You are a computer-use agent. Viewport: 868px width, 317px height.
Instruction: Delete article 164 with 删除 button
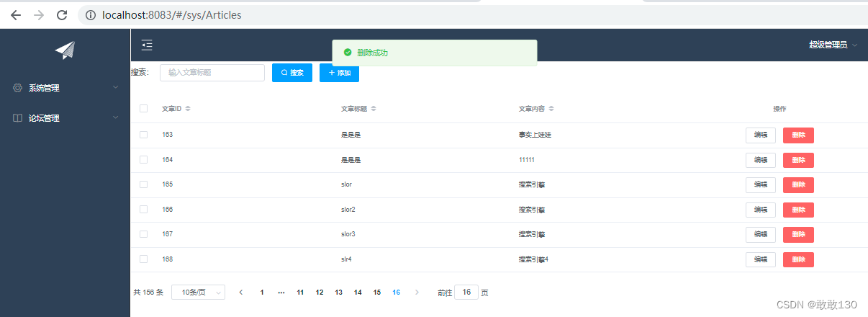tap(798, 160)
